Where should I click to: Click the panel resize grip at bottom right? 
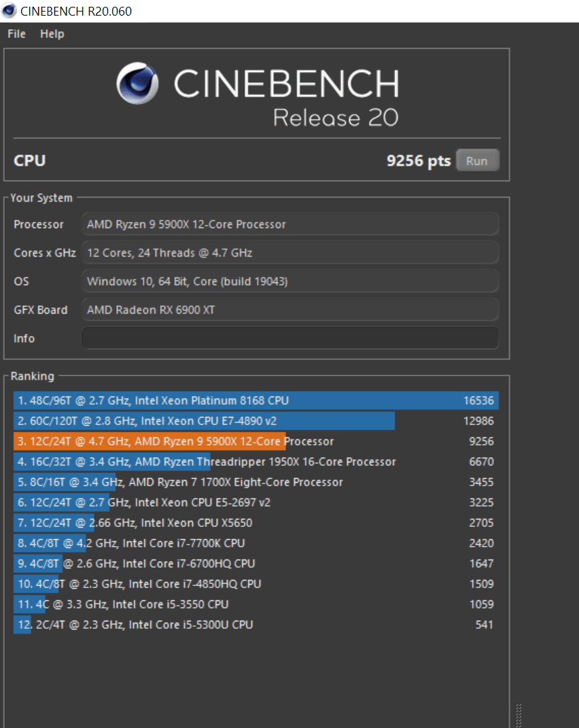click(519, 716)
